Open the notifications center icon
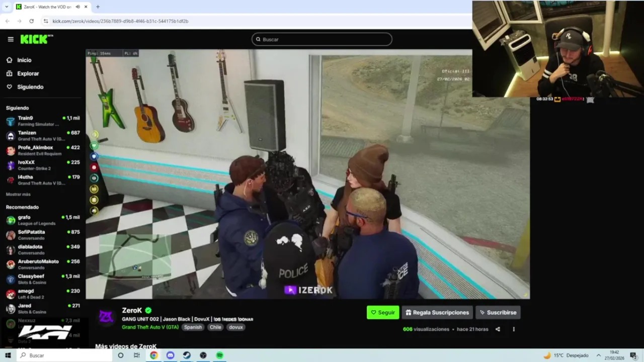Viewport: 644px width, 362px height. tap(633, 355)
